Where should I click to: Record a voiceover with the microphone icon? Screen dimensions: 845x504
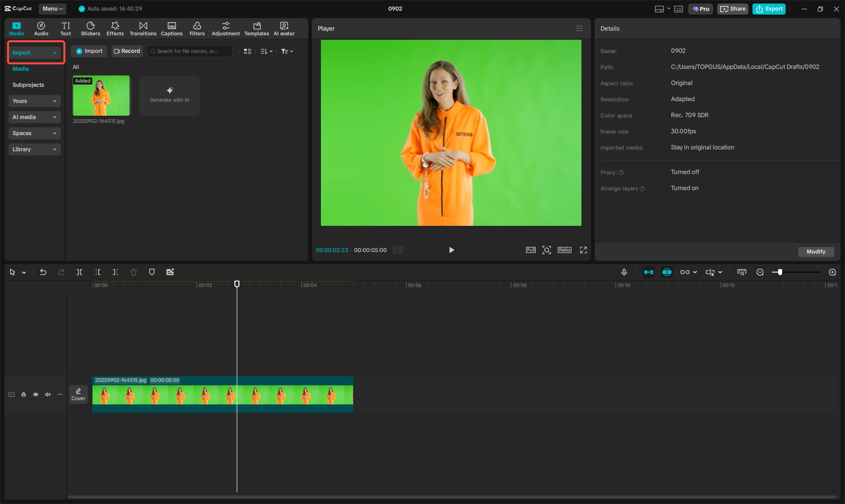click(x=624, y=272)
